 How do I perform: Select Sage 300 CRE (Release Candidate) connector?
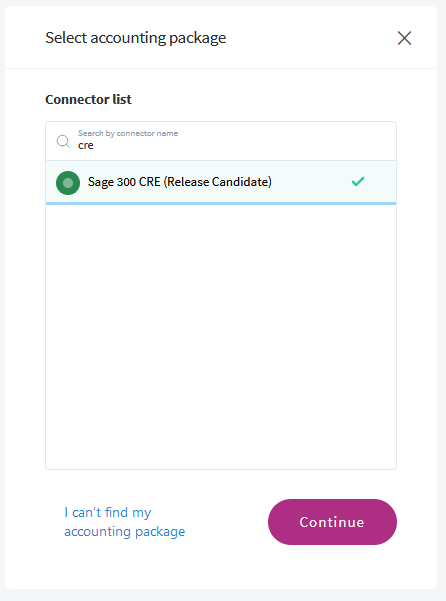tap(221, 182)
